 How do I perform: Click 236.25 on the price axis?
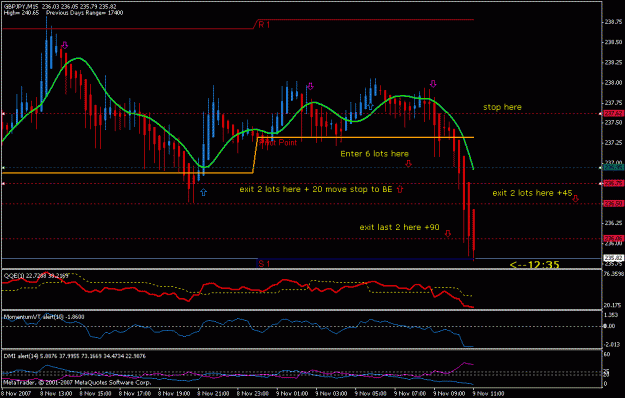pos(613,223)
